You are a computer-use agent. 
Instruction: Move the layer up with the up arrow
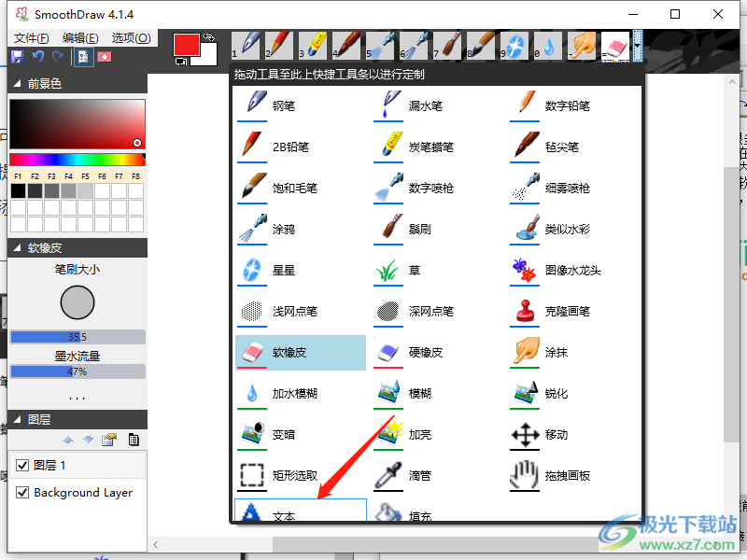(x=68, y=440)
